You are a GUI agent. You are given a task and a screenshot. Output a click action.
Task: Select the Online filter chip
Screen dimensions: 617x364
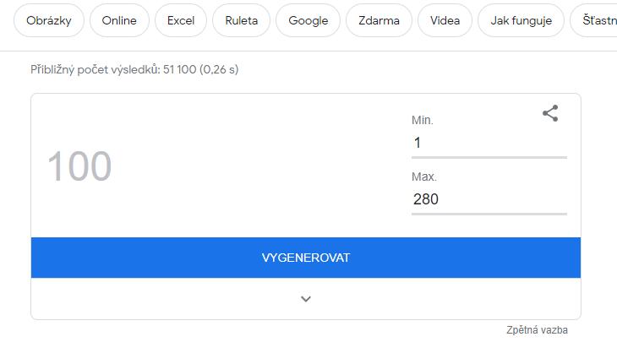(118, 21)
